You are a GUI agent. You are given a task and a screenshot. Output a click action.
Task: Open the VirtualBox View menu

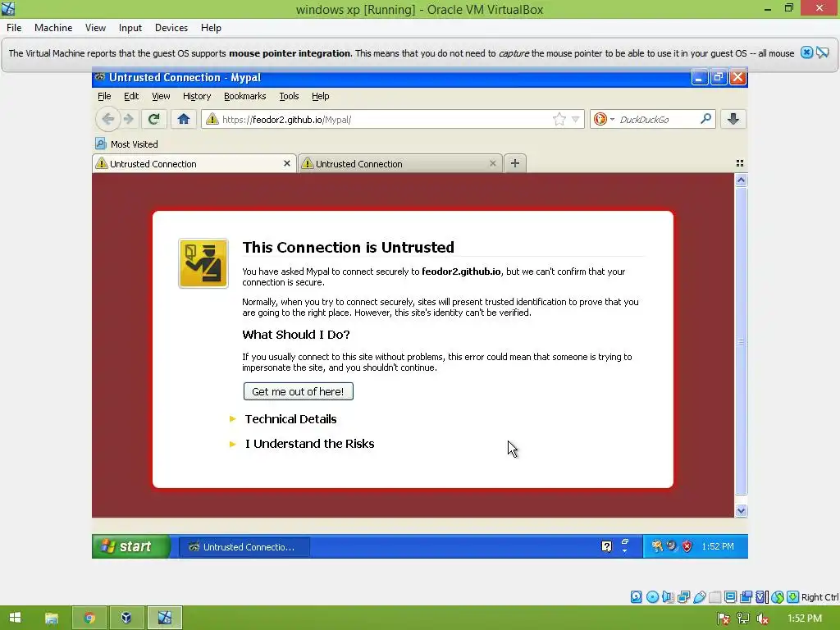[x=95, y=28]
